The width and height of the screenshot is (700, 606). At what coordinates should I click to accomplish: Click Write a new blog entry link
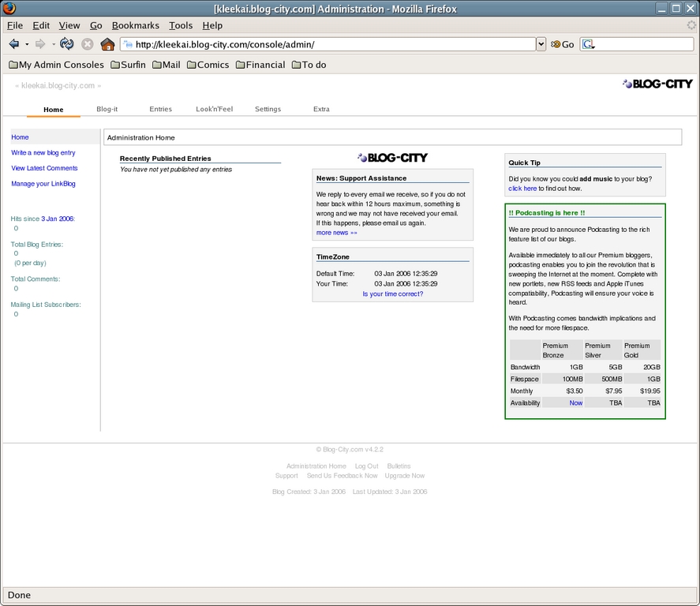(x=43, y=152)
